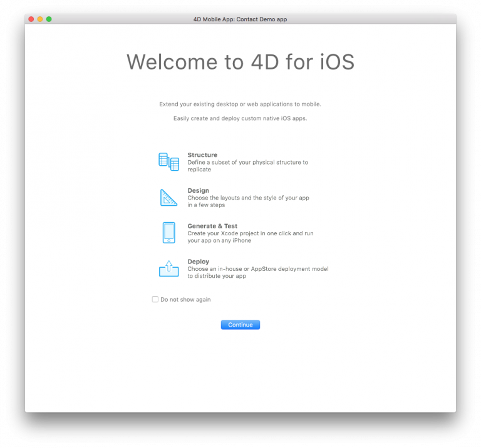
Task: Click the Continue button
Action: coord(240,325)
